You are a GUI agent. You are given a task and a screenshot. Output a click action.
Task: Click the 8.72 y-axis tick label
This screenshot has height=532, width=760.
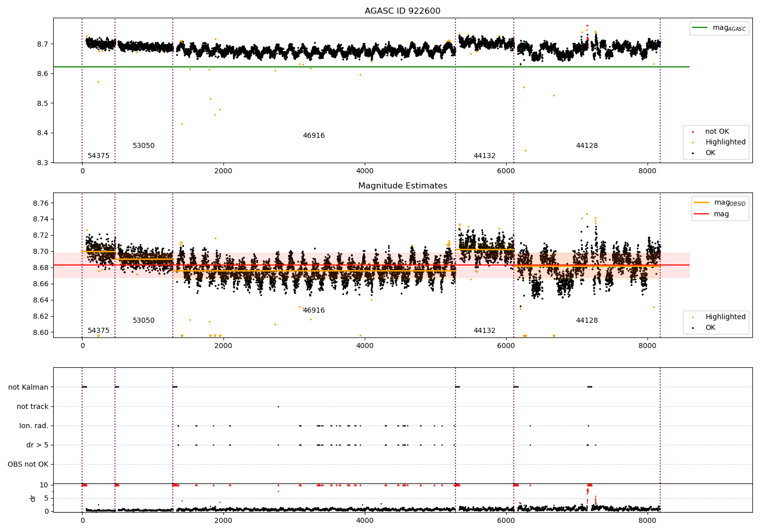pyautogui.click(x=41, y=236)
